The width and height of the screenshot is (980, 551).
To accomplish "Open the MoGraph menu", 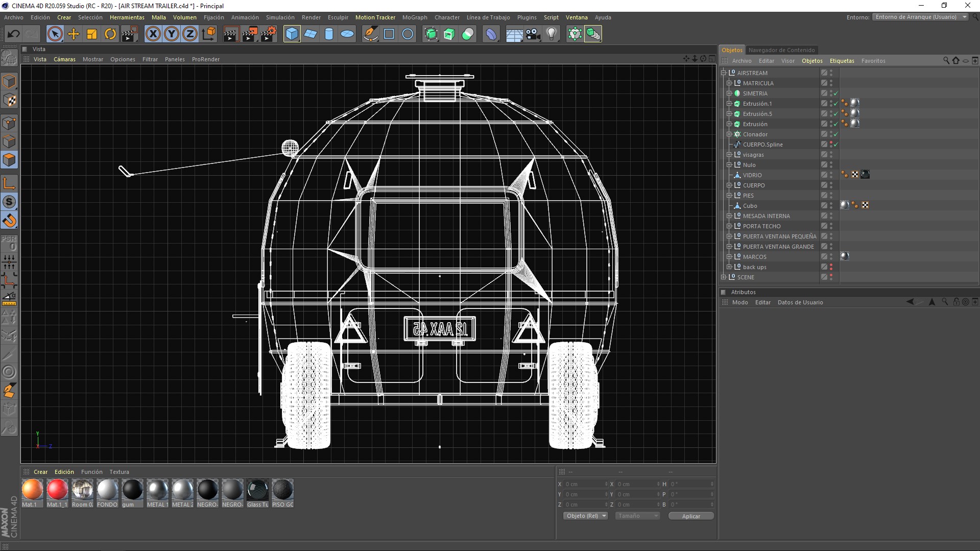I will pos(414,17).
